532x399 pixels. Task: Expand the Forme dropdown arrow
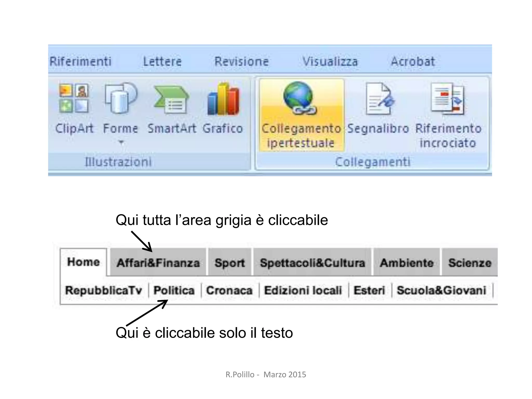[x=121, y=142]
